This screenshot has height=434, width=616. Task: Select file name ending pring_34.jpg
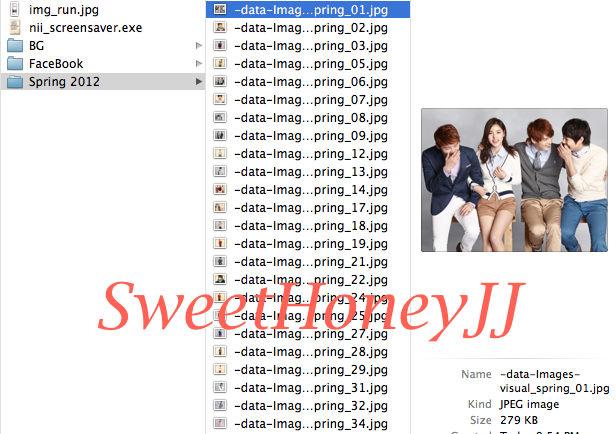[311, 424]
